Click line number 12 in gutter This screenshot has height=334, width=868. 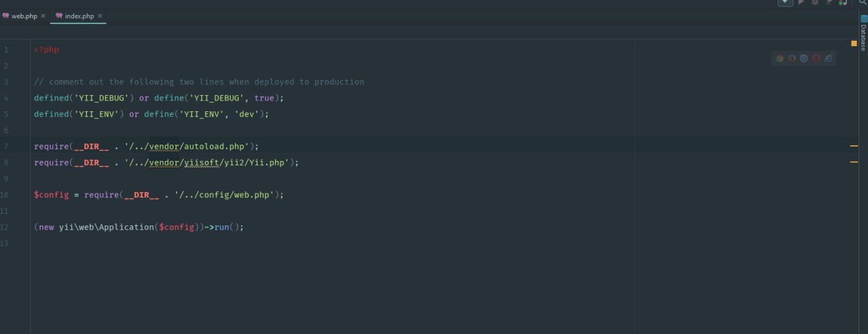pos(5,227)
